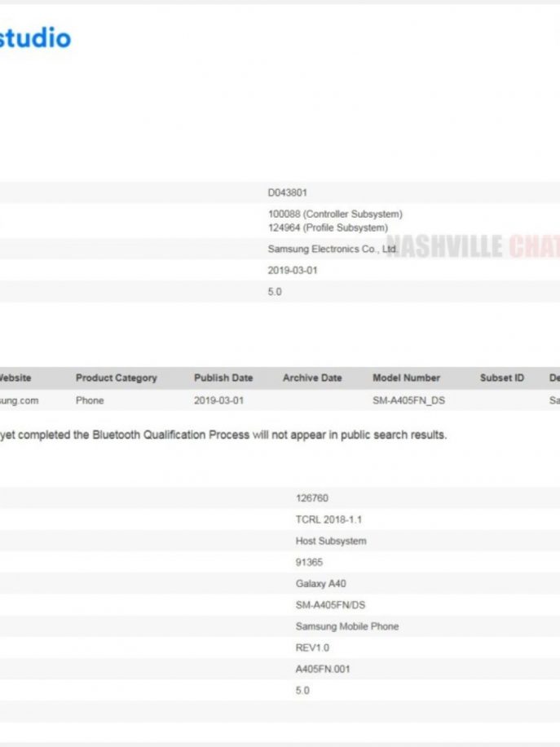Click the Model Number column header

(x=406, y=378)
